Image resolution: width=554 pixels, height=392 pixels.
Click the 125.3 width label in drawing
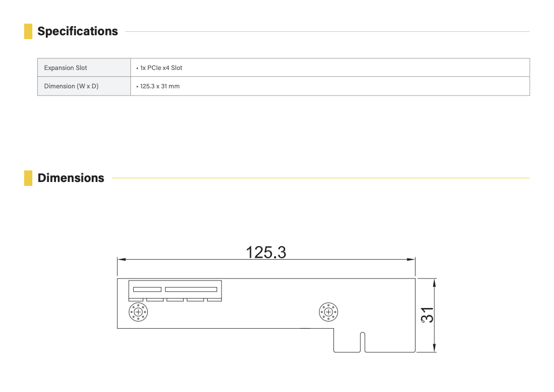[x=266, y=252]
